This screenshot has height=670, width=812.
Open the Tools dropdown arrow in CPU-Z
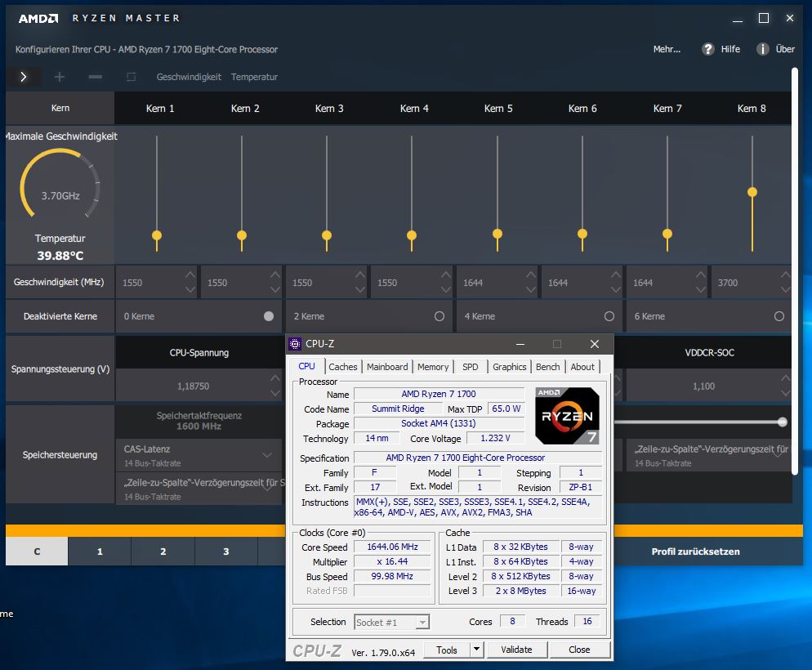pos(477,650)
